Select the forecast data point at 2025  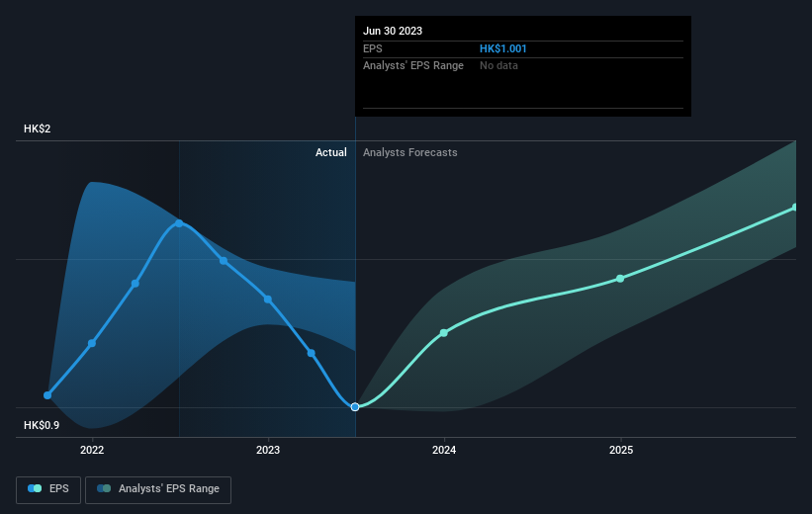click(x=620, y=279)
